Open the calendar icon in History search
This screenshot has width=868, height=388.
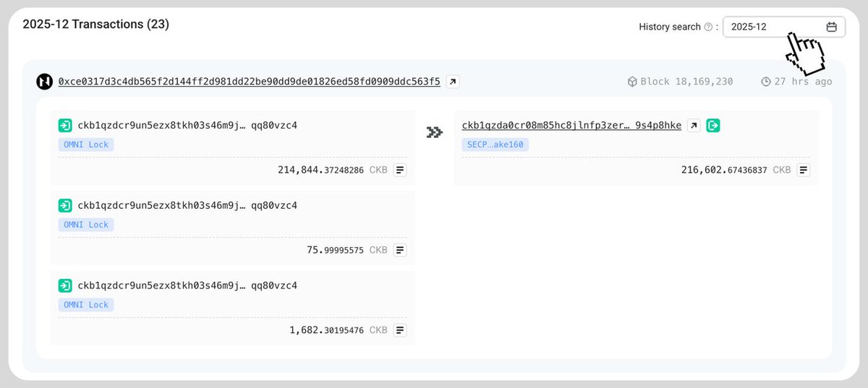tap(832, 27)
